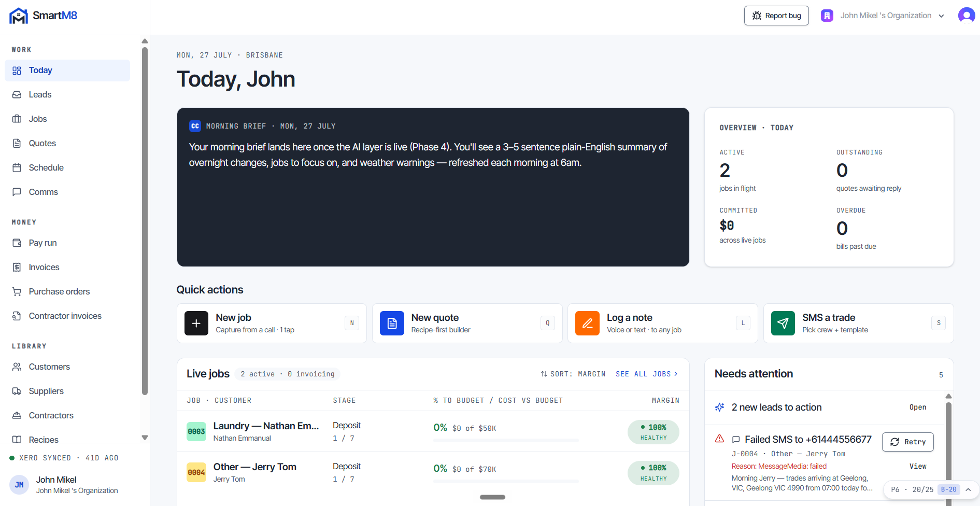Viewport: 980px width, 506px height.
Task: Expand the John Mikel's Organization dropdown
Action: (884, 16)
